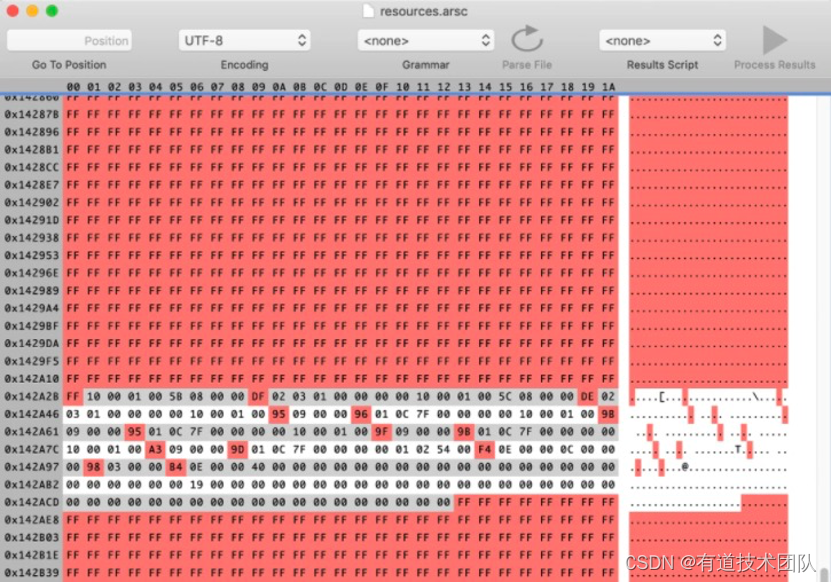Select address row 0x142ACD
The image size is (832, 582).
point(32,502)
